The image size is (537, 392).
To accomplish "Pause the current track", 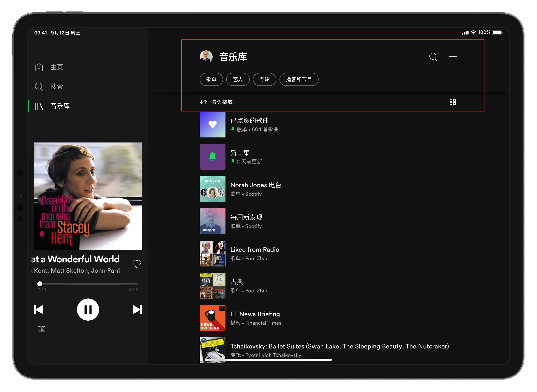I will [x=88, y=310].
